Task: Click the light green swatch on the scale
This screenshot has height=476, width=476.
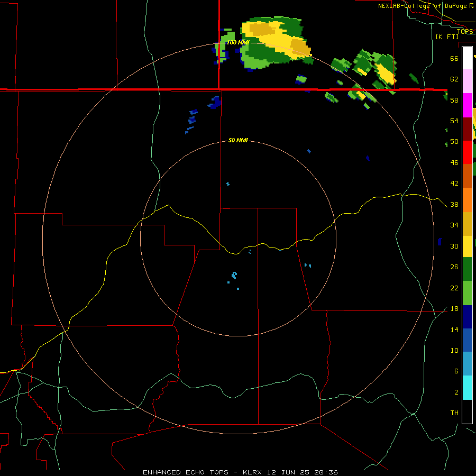Action: pos(467,293)
